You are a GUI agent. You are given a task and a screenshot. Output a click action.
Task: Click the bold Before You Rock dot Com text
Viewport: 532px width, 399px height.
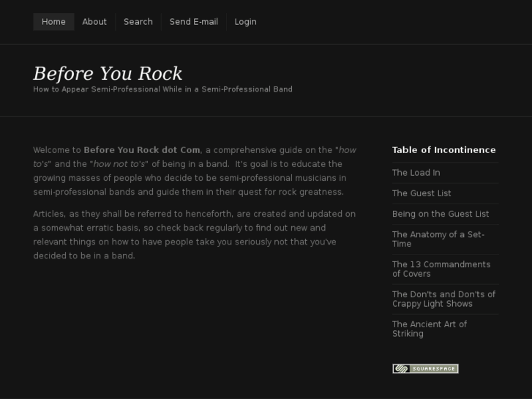(142, 150)
